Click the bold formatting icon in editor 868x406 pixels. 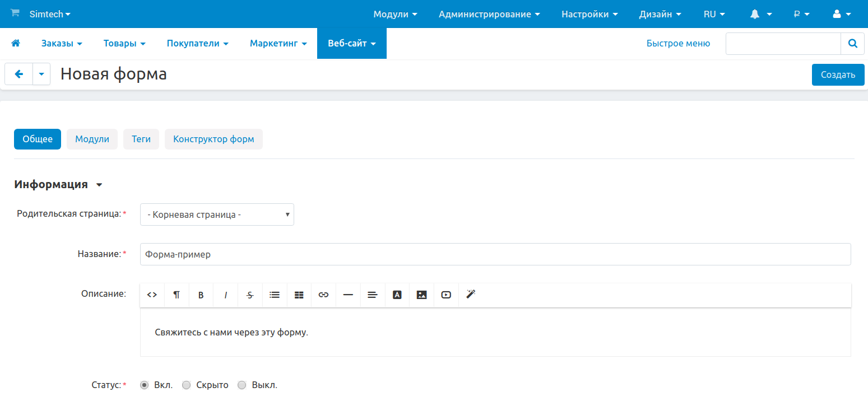(201, 295)
